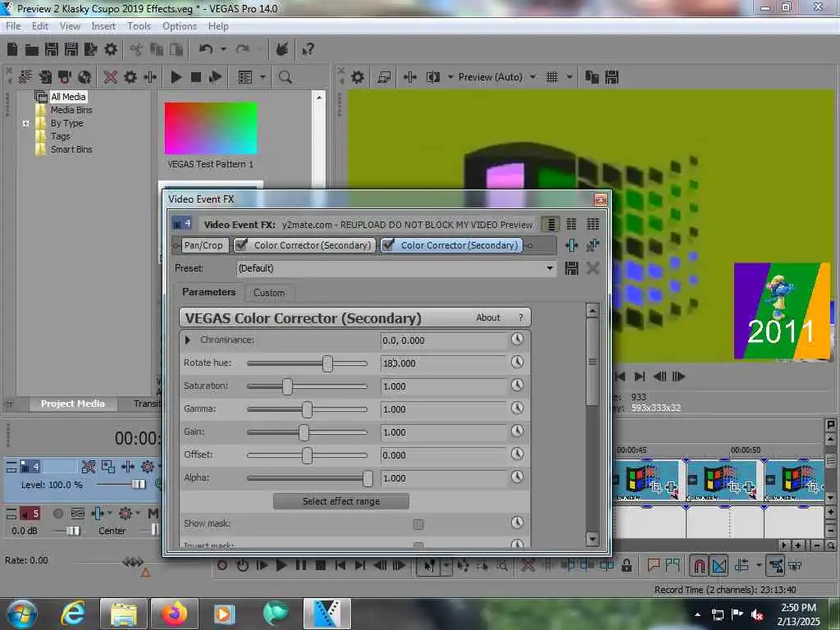The image size is (840, 630).
Task: Select the All Media folder
Action: click(68, 97)
